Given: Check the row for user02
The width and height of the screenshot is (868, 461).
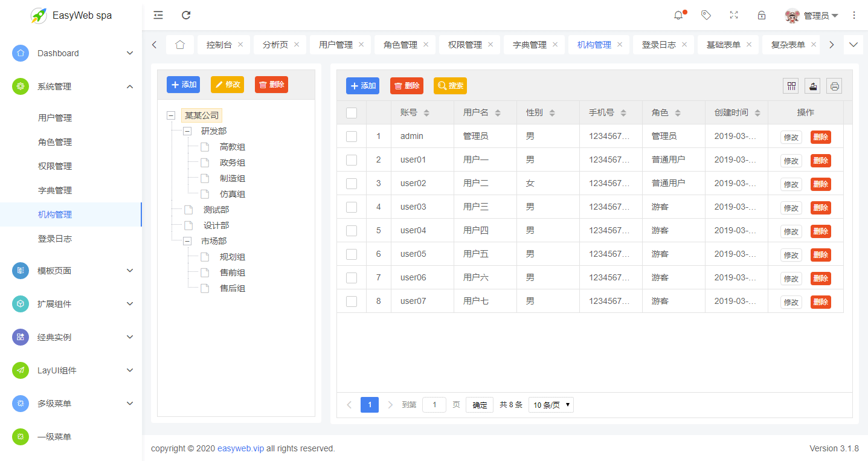Looking at the screenshot, I should [352, 184].
